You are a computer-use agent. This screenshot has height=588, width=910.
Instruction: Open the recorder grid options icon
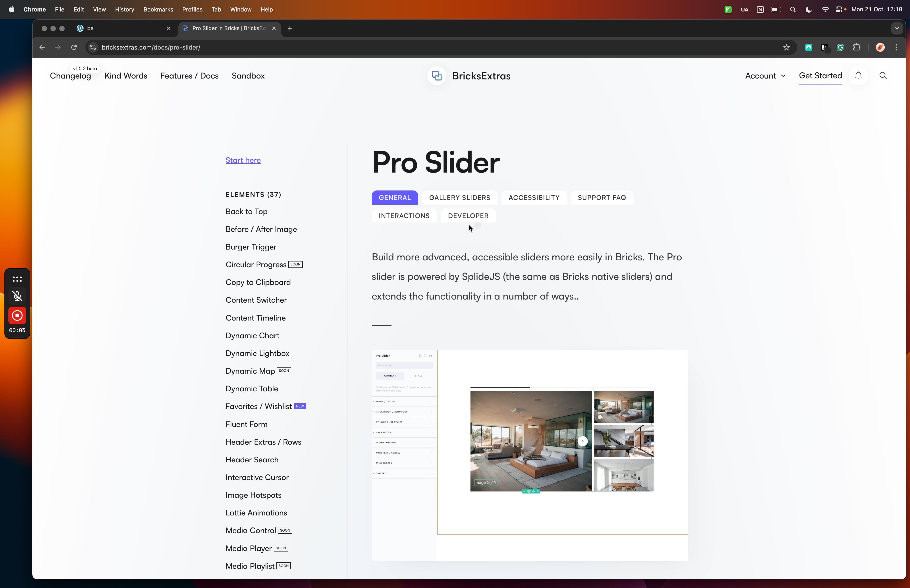[x=17, y=279]
